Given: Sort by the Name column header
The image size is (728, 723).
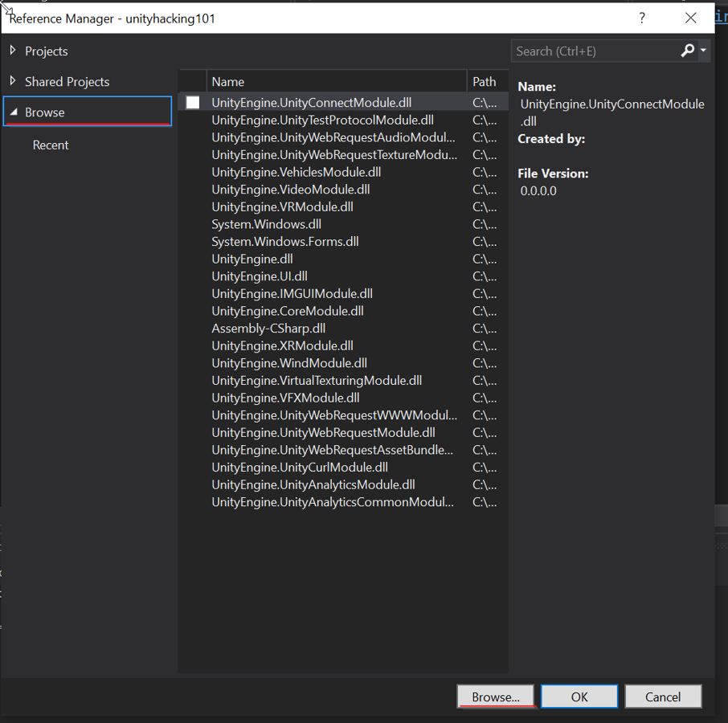Looking at the screenshot, I should (x=337, y=82).
